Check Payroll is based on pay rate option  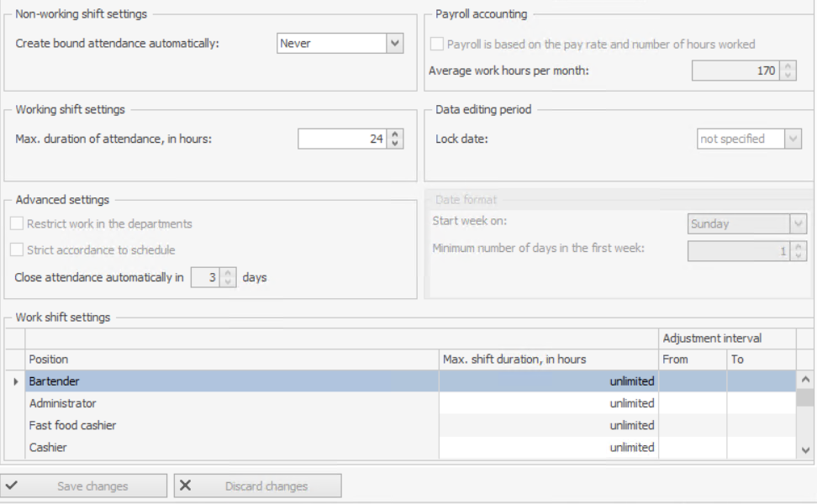tap(437, 44)
